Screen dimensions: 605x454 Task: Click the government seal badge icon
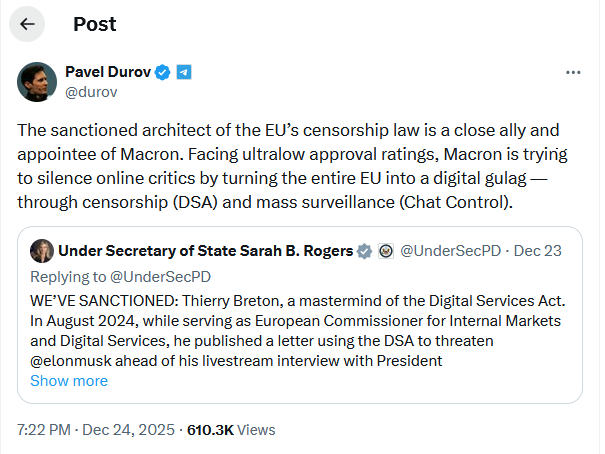coord(385,251)
